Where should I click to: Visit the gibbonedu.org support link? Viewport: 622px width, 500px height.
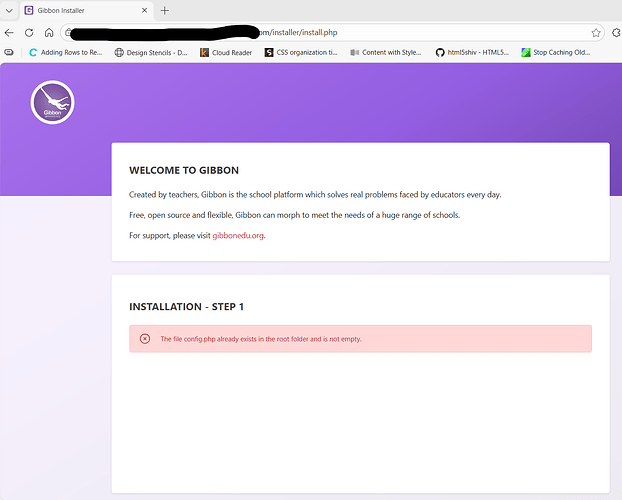(x=238, y=236)
